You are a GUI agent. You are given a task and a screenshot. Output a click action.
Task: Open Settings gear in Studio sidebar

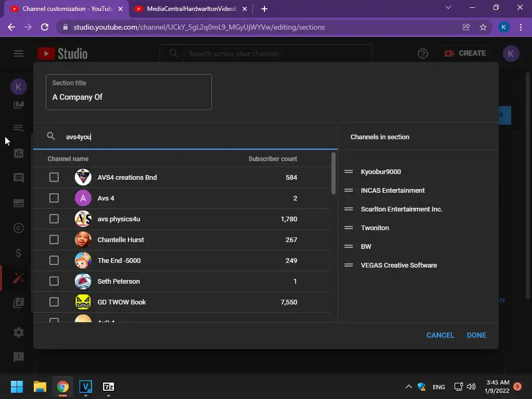18,332
